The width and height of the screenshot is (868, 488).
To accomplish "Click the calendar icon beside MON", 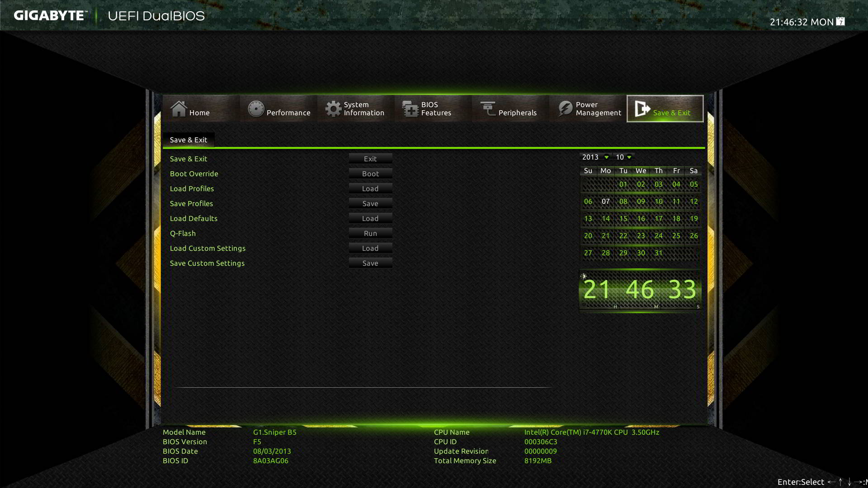I will click(840, 21).
